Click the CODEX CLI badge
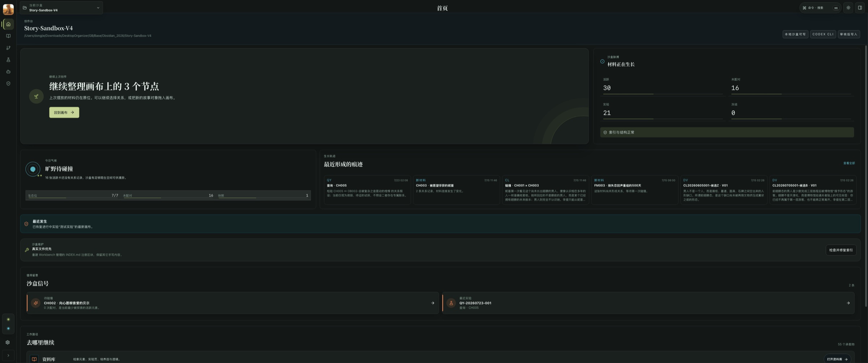Screen dimensions: 868x363 [x=823, y=34]
